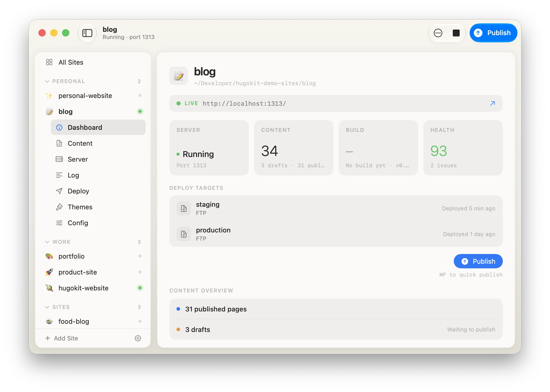
Task: Select the portfolio site
Action: coord(93,256)
